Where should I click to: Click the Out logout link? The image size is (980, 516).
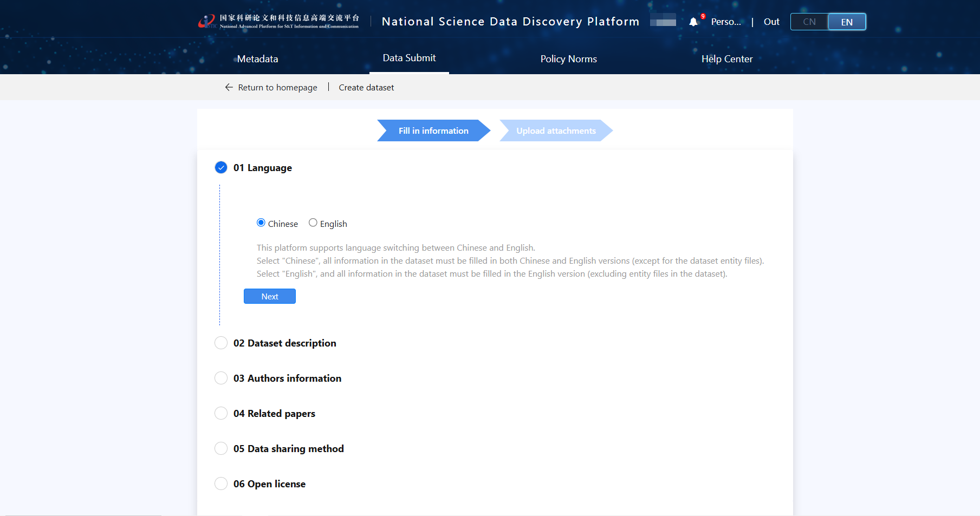pos(771,22)
